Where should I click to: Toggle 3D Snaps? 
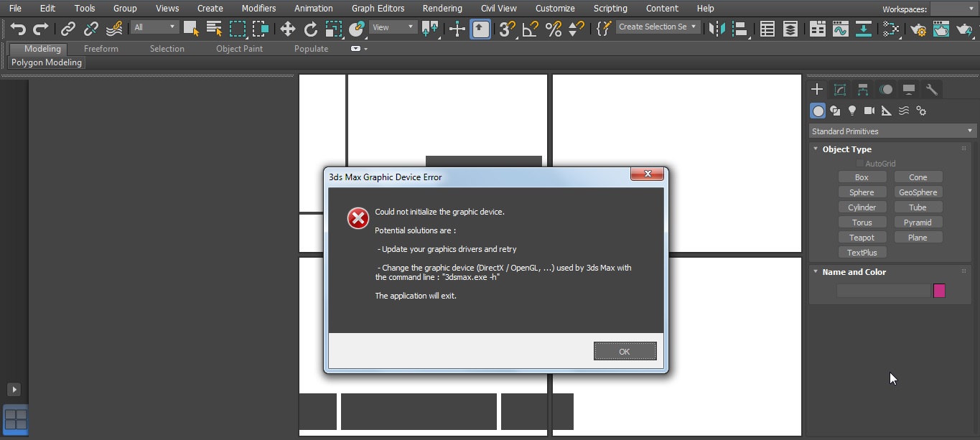507,29
